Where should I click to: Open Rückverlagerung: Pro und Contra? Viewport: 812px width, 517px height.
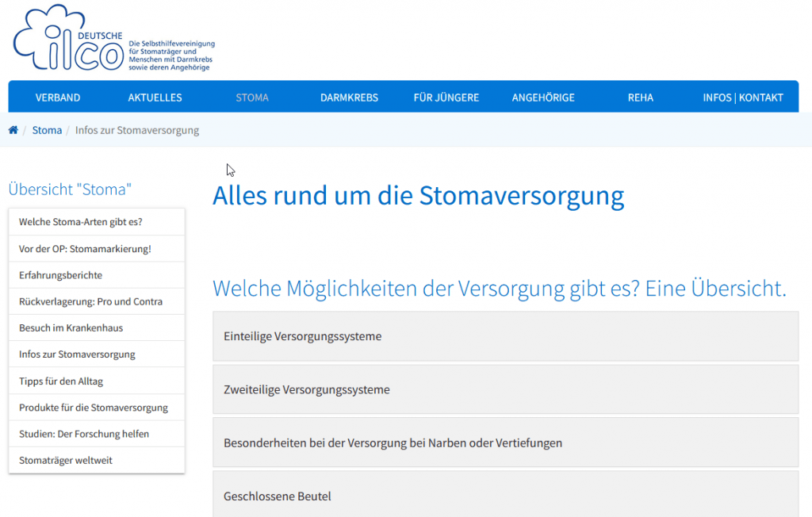(90, 301)
